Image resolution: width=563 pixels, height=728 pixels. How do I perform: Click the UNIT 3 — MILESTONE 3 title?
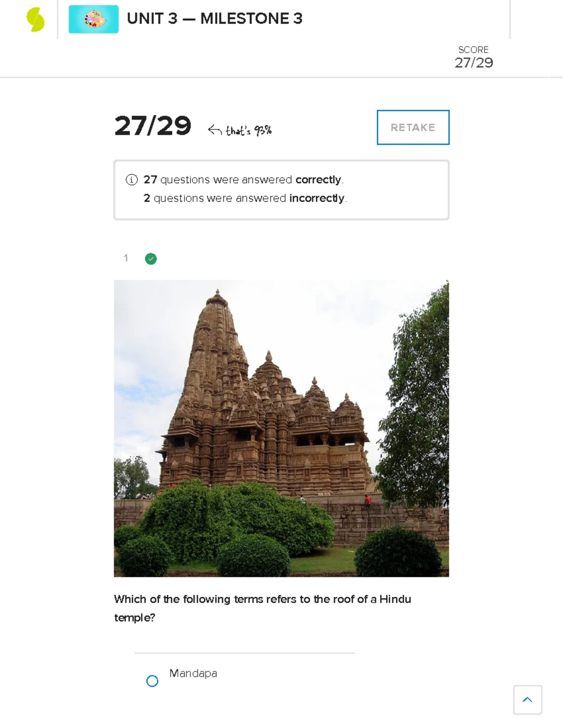(x=215, y=19)
